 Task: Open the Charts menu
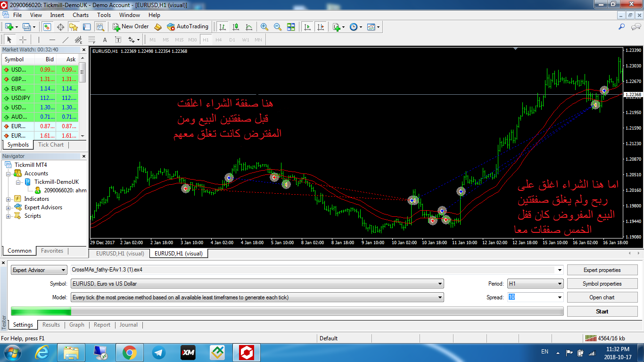pos(81,15)
